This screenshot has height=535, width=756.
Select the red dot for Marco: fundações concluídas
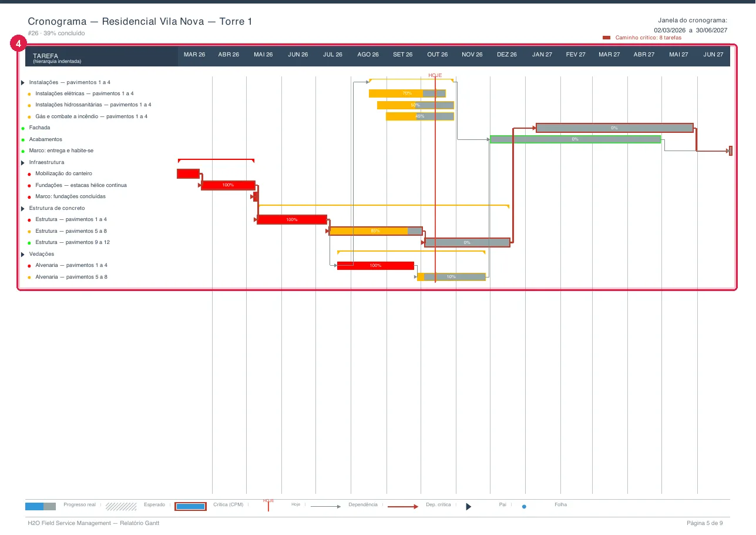tap(29, 197)
